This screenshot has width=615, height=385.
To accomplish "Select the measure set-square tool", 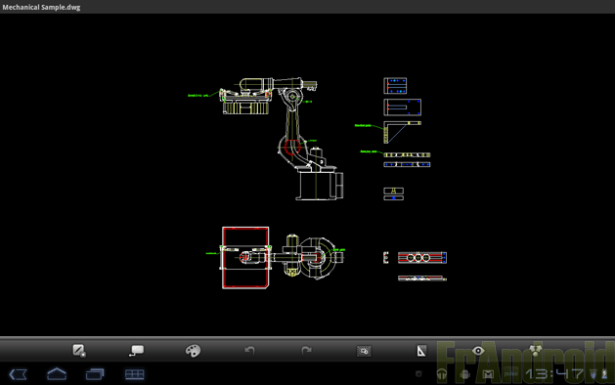I will (421, 350).
